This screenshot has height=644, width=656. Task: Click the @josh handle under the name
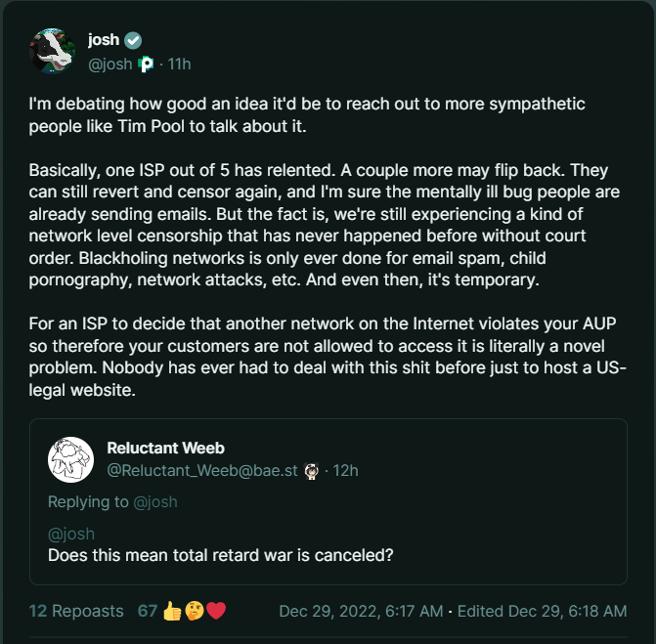point(109,64)
